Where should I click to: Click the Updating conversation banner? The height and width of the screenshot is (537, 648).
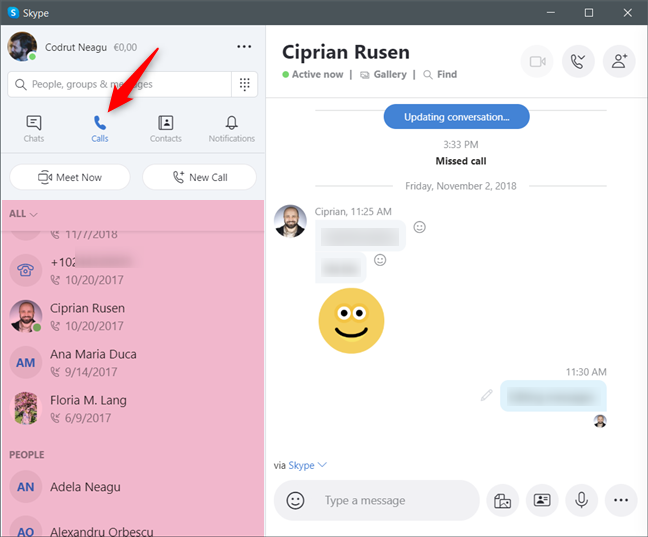point(456,117)
